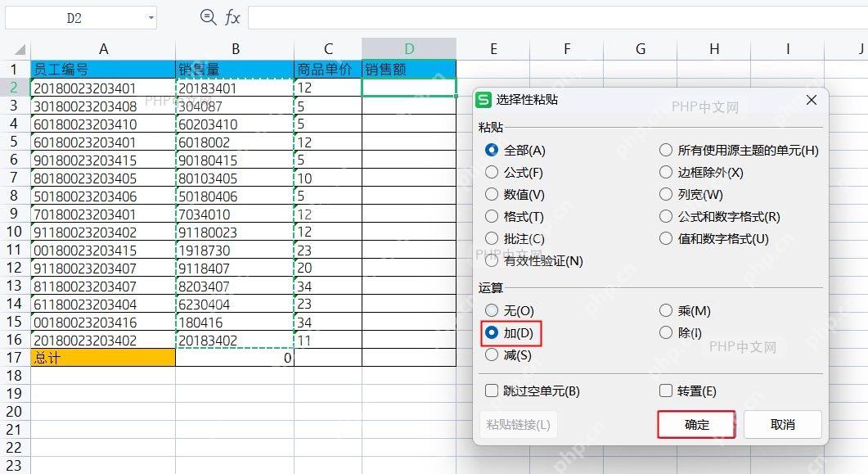The width and height of the screenshot is (868, 474).
Task: Click header cell 商品单价
Action: click(x=328, y=70)
